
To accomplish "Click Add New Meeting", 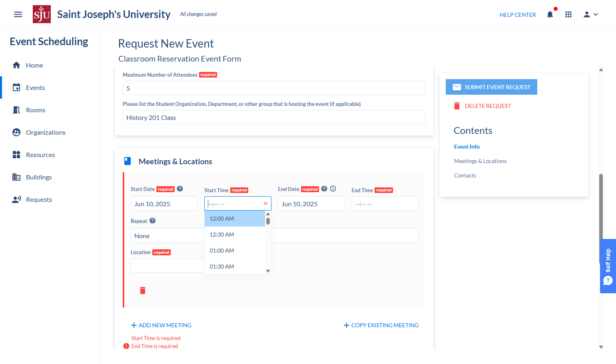I will click(x=161, y=325).
